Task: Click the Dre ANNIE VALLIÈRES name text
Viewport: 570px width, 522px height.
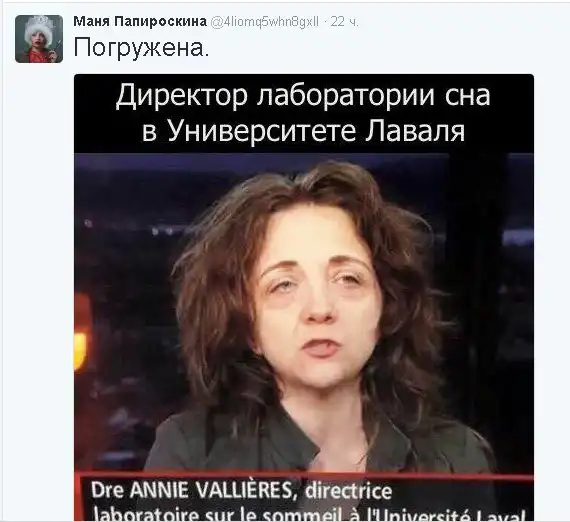Action: tap(192, 490)
